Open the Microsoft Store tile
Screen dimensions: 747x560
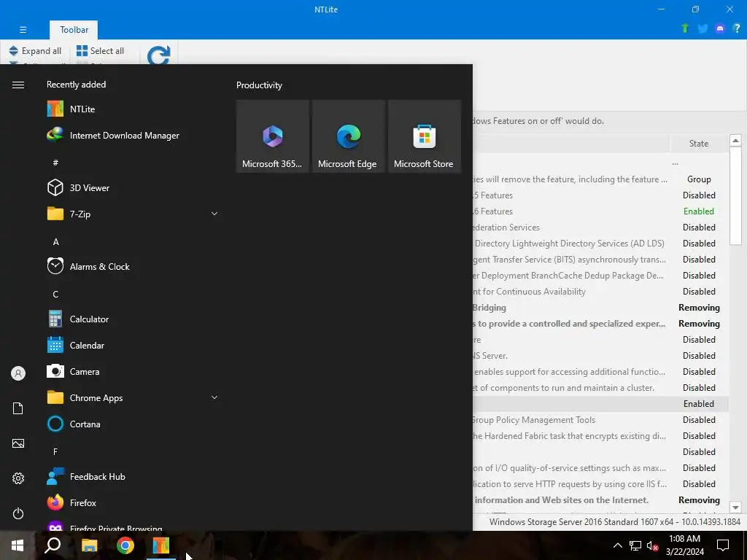(x=424, y=136)
